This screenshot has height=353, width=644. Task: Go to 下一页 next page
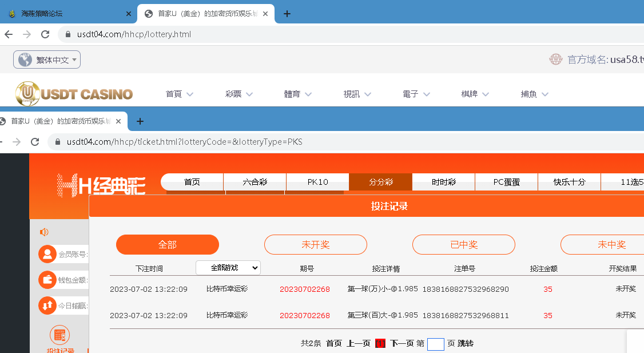click(401, 343)
